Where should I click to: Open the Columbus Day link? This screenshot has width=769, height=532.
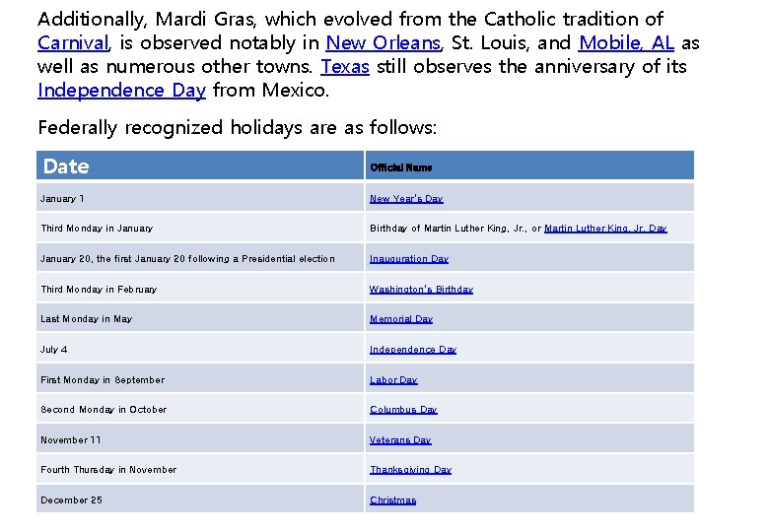click(403, 410)
